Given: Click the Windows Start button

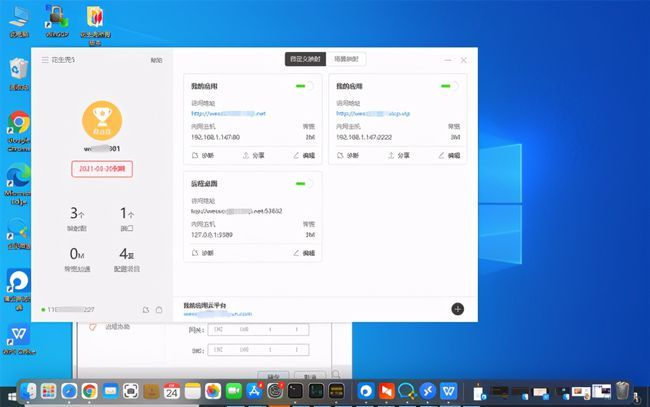Looking at the screenshot, I should pyautogui.click(x=12, y=397).
